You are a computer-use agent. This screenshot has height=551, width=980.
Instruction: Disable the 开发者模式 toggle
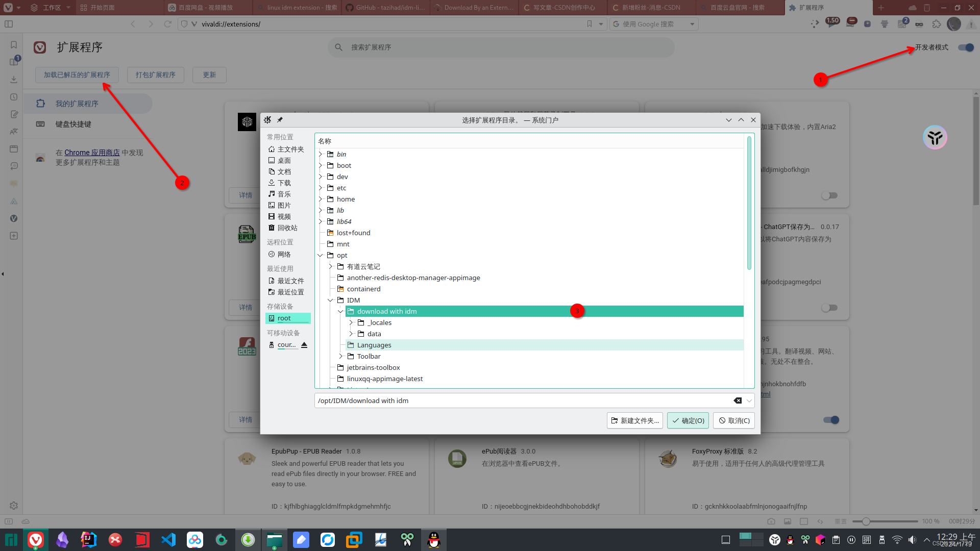point(965,47)
